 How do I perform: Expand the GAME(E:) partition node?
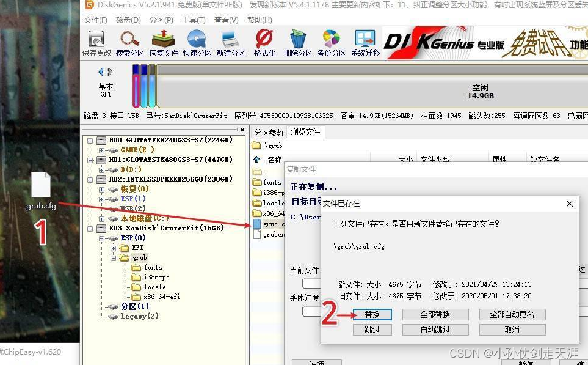click(101, 150)
